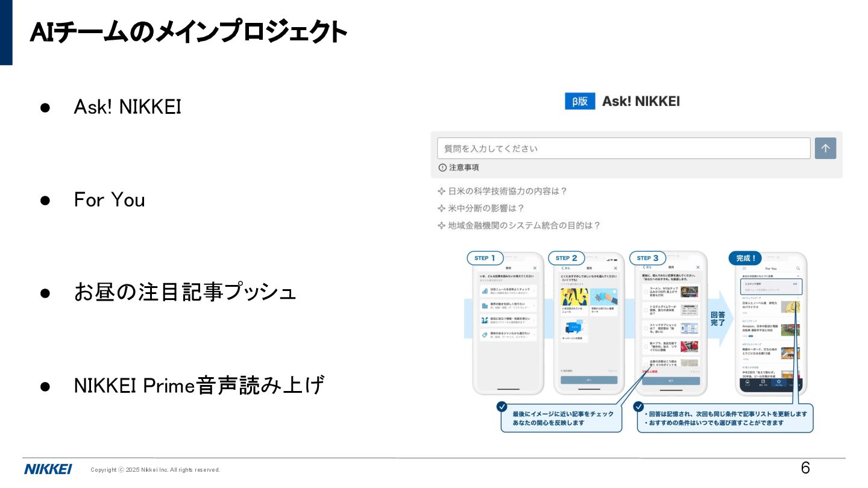The image size is (868, 488).
Task: Choose the bar-chart option 注目ニュース in STEP 1
Action: pos(508,291)
